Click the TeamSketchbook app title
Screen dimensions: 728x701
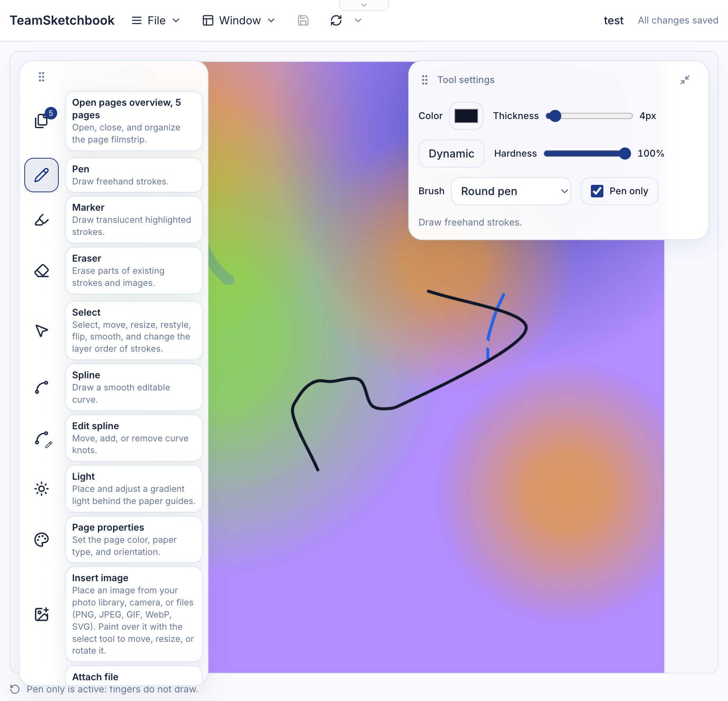tap(62, 20)
